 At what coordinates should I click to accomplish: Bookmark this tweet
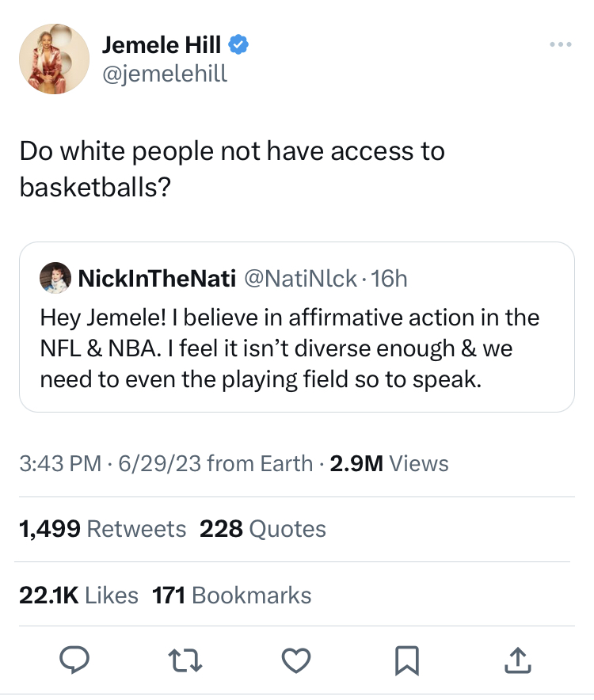coord(406,660)
